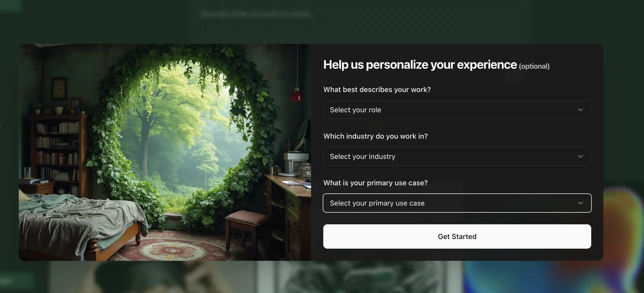Click the chevron arrow in the industry field

tap(580, 156)
